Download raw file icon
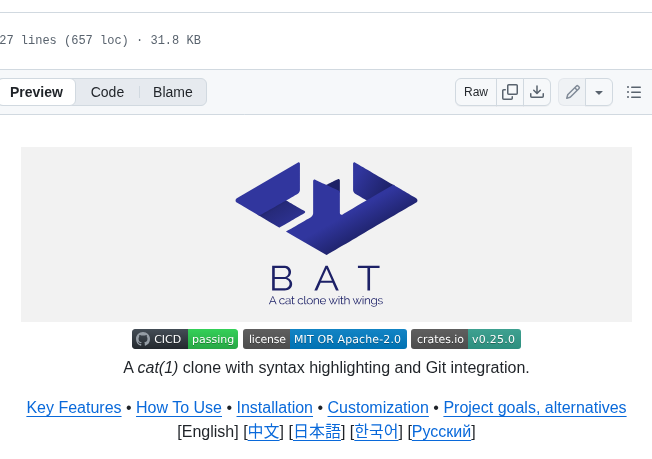Screen dimensions: 652x459 [x=537, y=92]
